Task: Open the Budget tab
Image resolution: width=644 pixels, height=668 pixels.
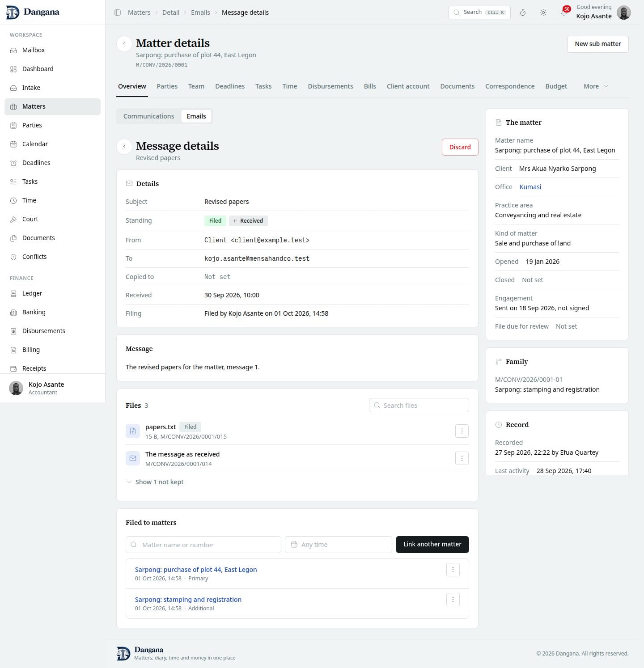Action: [x=556, y=86]
